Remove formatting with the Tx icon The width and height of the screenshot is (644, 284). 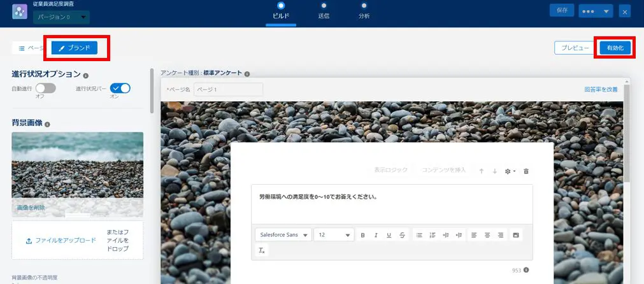click(x=262, y=250)
